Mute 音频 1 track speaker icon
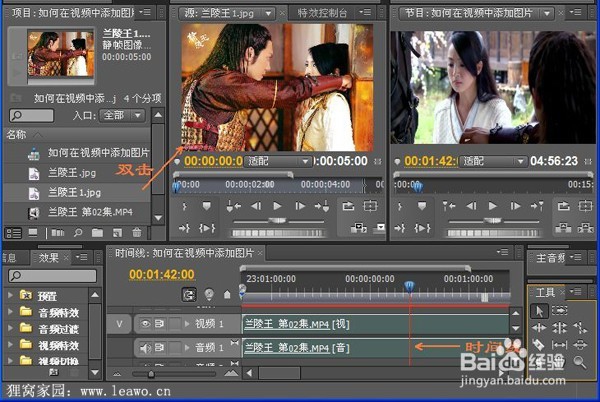 (x=145, y=348)
